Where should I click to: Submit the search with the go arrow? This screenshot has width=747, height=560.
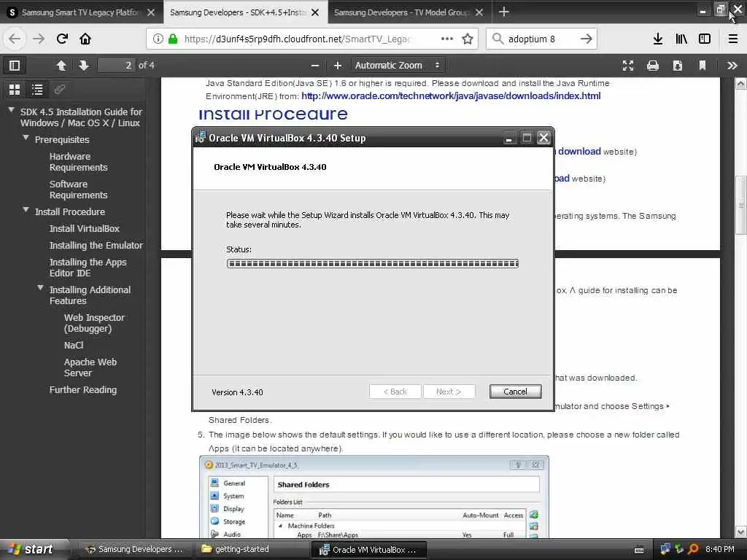pyautogui.click(x=586, y=39)
